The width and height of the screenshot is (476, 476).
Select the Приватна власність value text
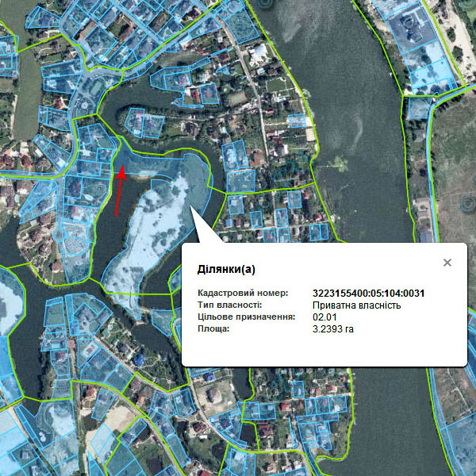coord(356,305)
